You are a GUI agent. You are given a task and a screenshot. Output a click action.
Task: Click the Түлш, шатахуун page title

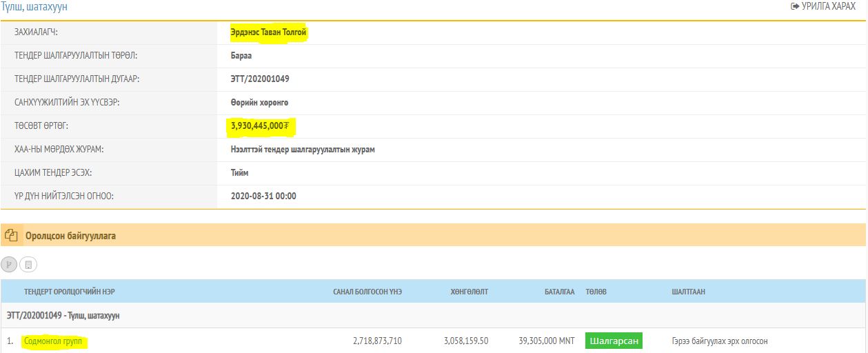34,7
